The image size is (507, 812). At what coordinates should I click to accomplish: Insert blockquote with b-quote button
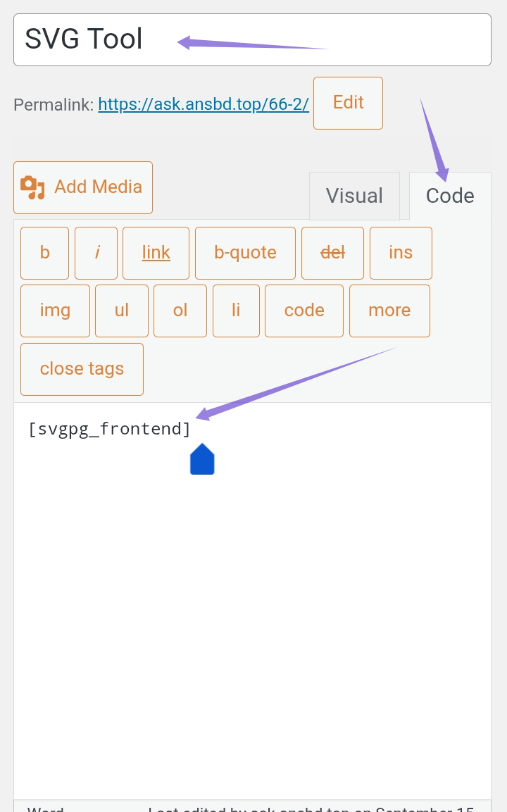(245, 253)
